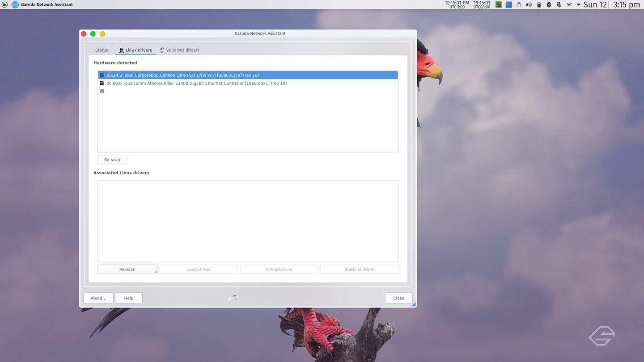This screenshot has width=644, height=362.
Task: Click the 3:15 pm clock
Action: point(627,4)
